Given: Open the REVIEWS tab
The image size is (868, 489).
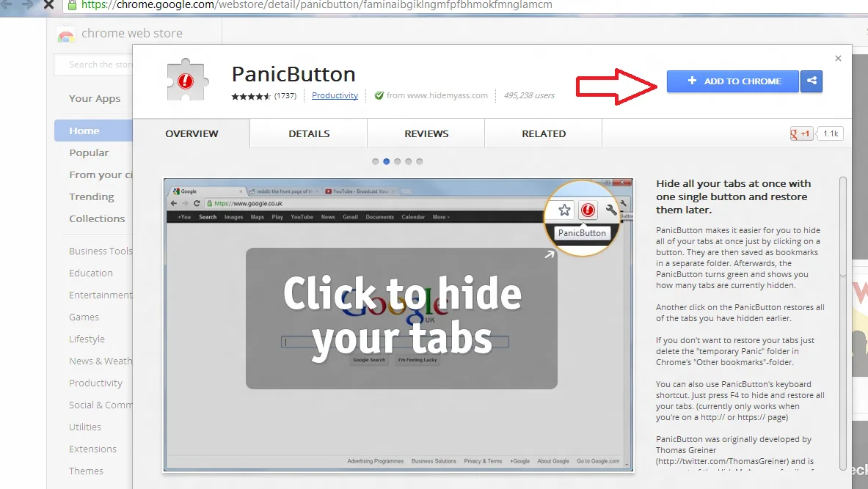Looking at the screenshot, I should 426,133.
